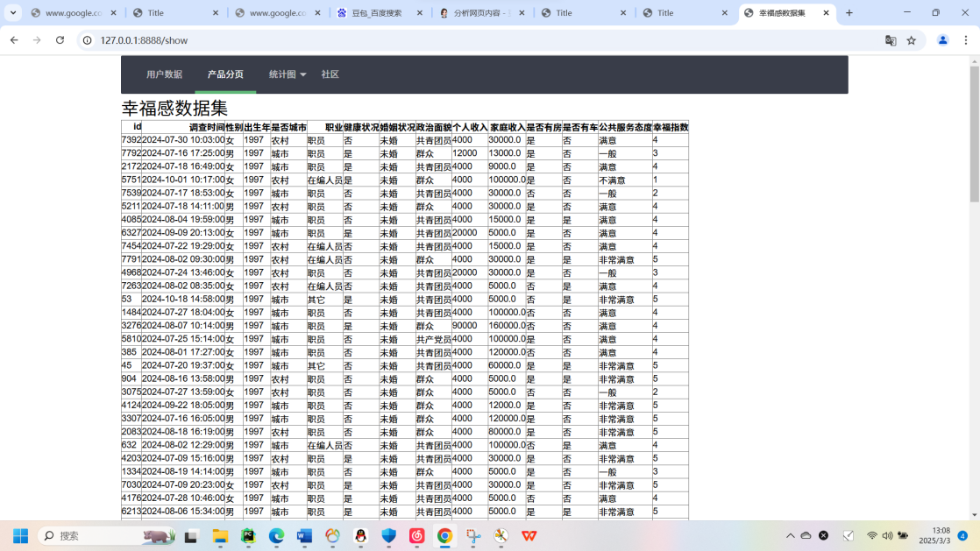
Task: Click the scrollbar down arrow
Action: [975, 515]
